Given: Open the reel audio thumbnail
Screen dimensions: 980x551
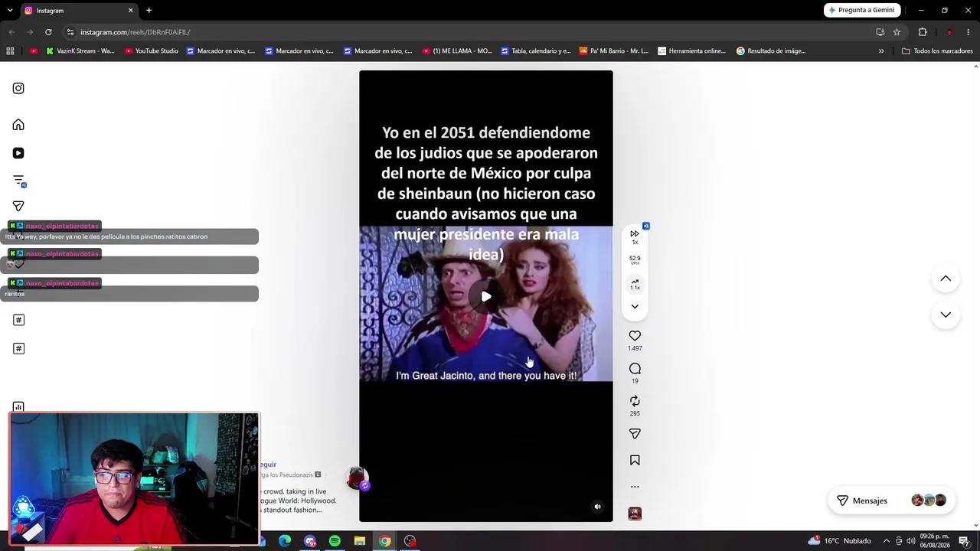Looking at the screenshot, I should click(x=635, y=514).
